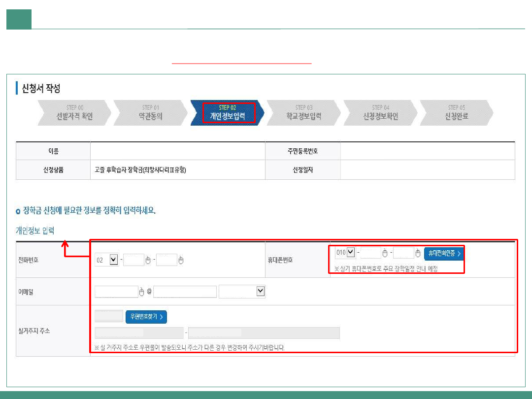Open the email domain selection dropdown
The height and width of the screenshot is (399, 532).
point(242,292)
